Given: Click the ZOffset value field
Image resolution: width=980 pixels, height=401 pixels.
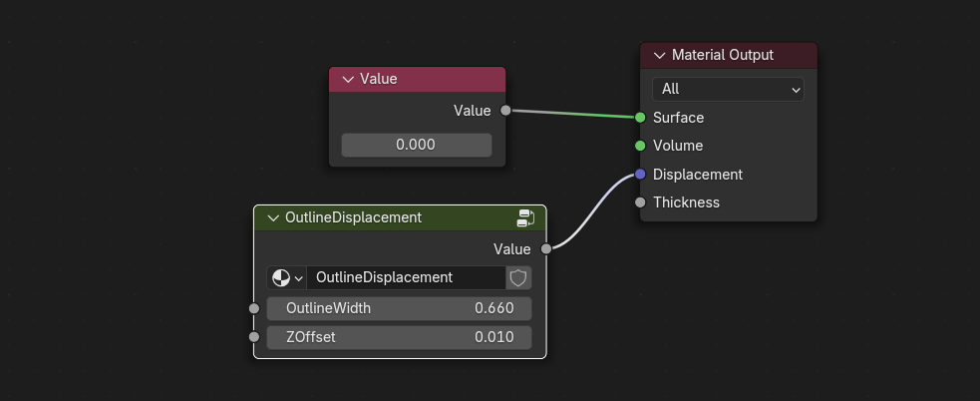Looking at the screenshot, I should [x=399, y=337].
